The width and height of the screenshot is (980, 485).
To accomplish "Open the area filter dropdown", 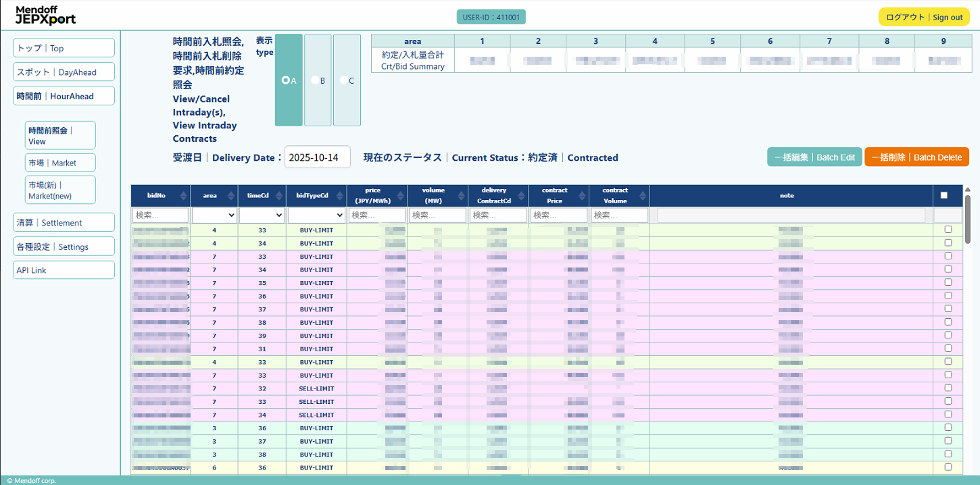I will pyautogui.click(x=214, y=215).
